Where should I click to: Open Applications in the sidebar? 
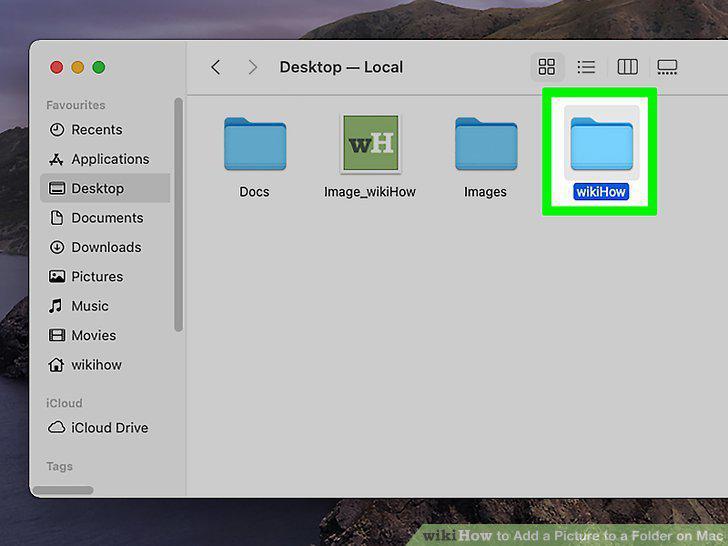(x=105, y=159)
